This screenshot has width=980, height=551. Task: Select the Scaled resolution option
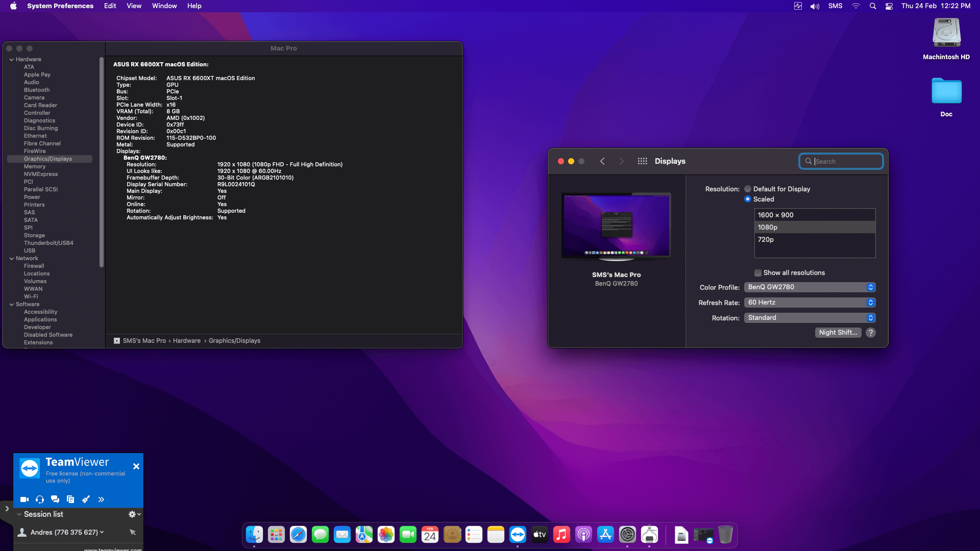pyautogui.click(x=748, y=199)
